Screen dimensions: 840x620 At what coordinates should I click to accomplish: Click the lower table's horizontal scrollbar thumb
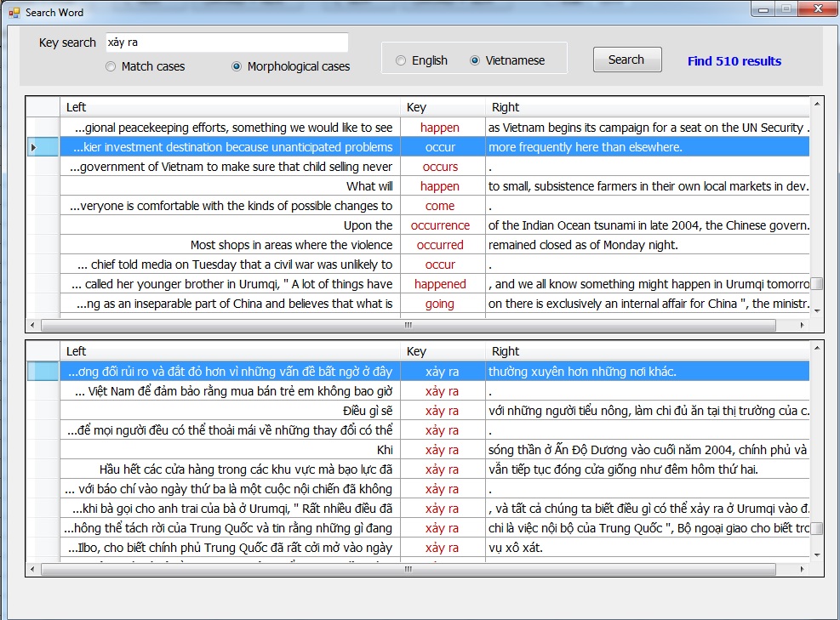click(x=409, y=569)
